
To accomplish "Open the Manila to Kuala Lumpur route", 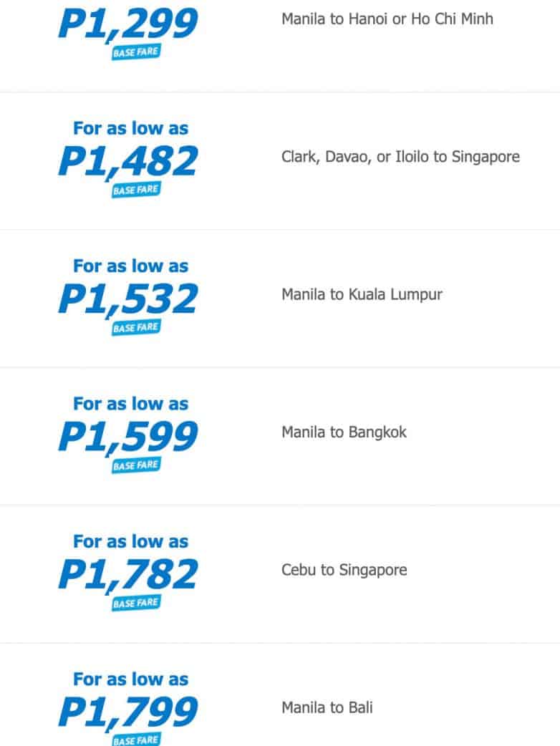I will pos(362,294).
